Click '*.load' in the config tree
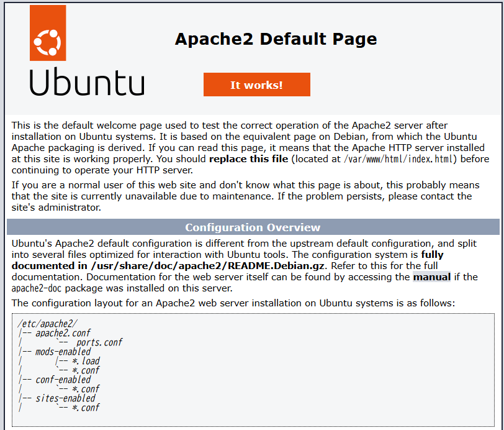 coord(86,361)
